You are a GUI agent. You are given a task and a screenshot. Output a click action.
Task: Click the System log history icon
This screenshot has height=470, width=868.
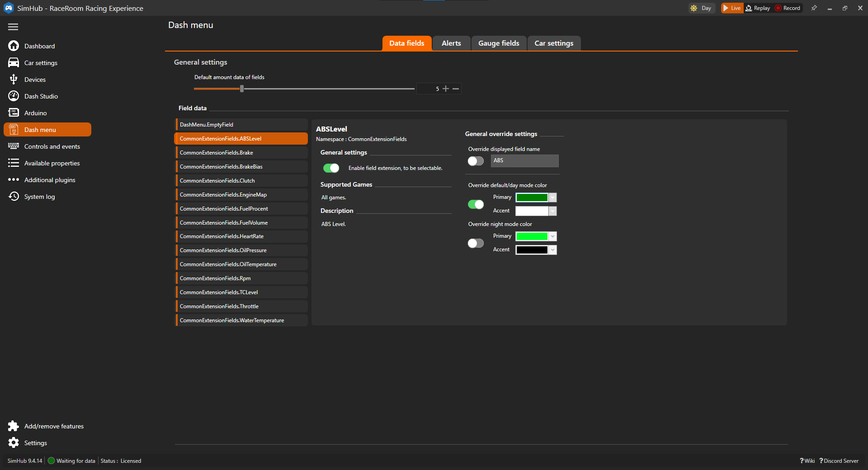[14, 197]
